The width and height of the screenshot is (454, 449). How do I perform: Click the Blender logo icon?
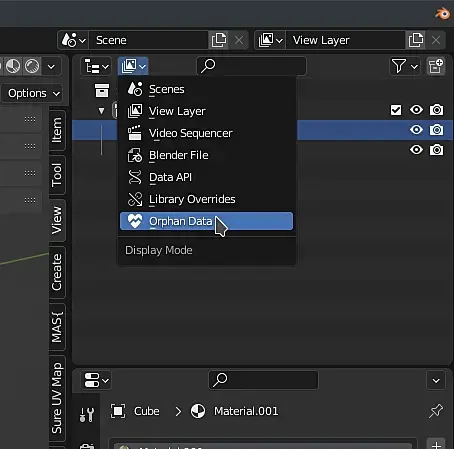442,14
